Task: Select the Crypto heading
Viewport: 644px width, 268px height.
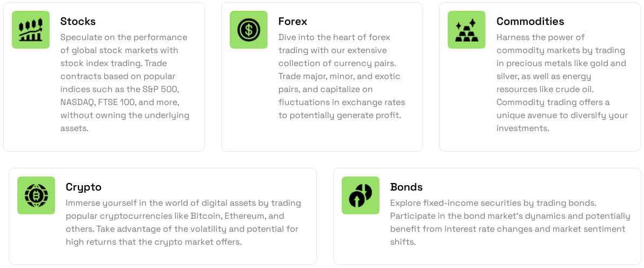Action: click(x=83, y=187)
